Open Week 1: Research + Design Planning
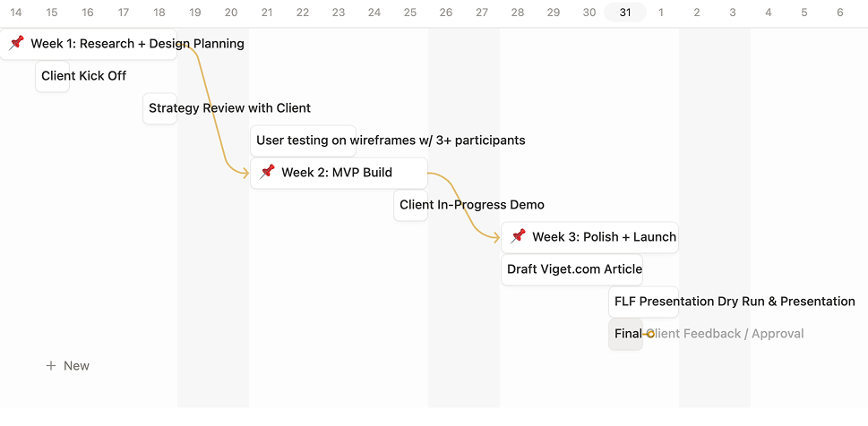 [x=137, y=44]
